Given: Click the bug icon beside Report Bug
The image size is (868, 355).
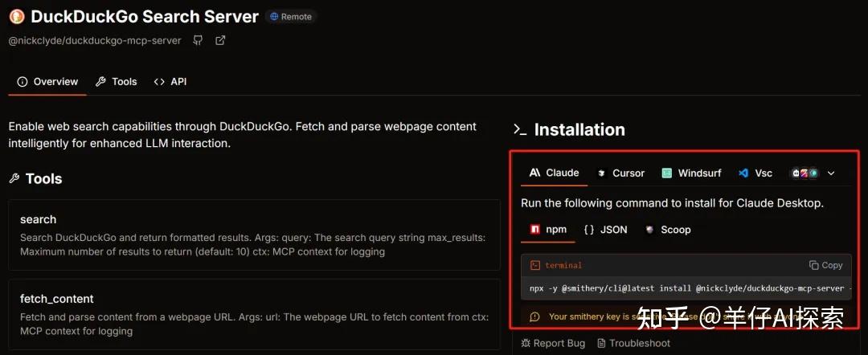Looking at the screenshot, I should click(526, 343).
